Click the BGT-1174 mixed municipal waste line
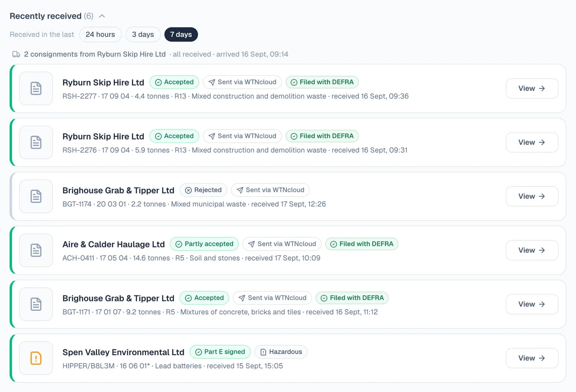Image resolution: width=576 pixels, height=392 pixels. (x=194, y=204)
